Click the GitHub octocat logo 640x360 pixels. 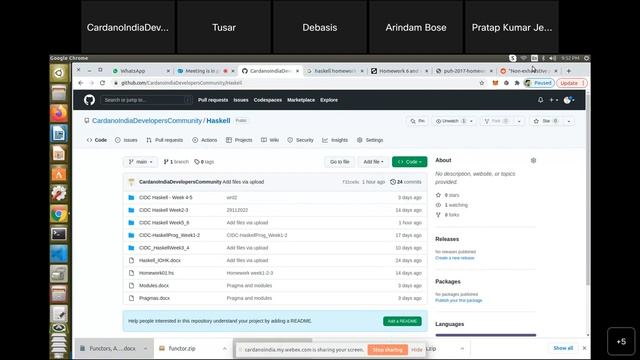89,100
